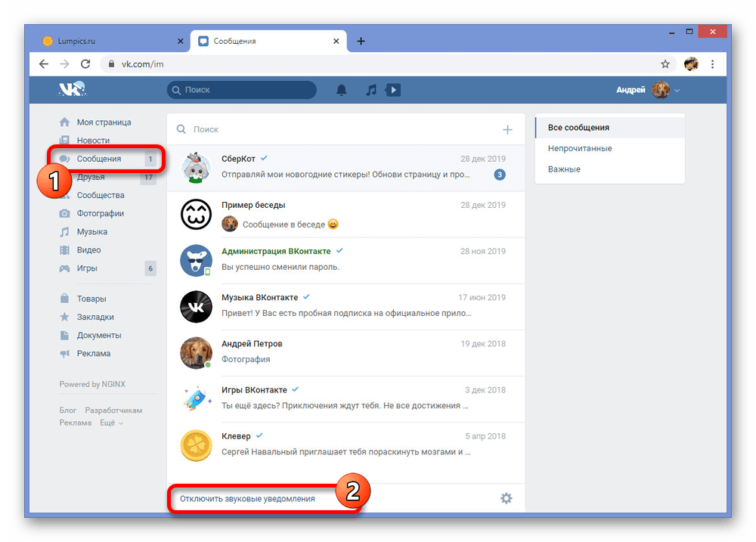This screenshot has width=756, height=542.
Task: Select Все сообщения filter
Action: point(610,127)
